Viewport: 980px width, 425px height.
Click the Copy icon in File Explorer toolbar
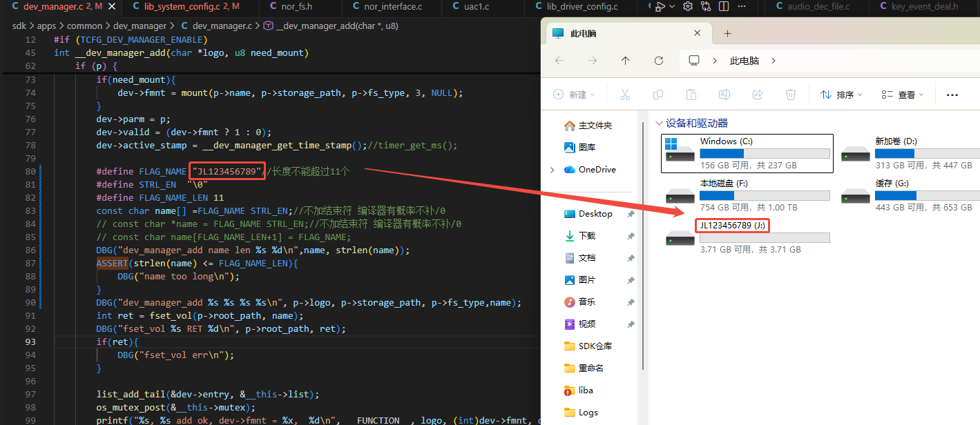click(658, 95)
